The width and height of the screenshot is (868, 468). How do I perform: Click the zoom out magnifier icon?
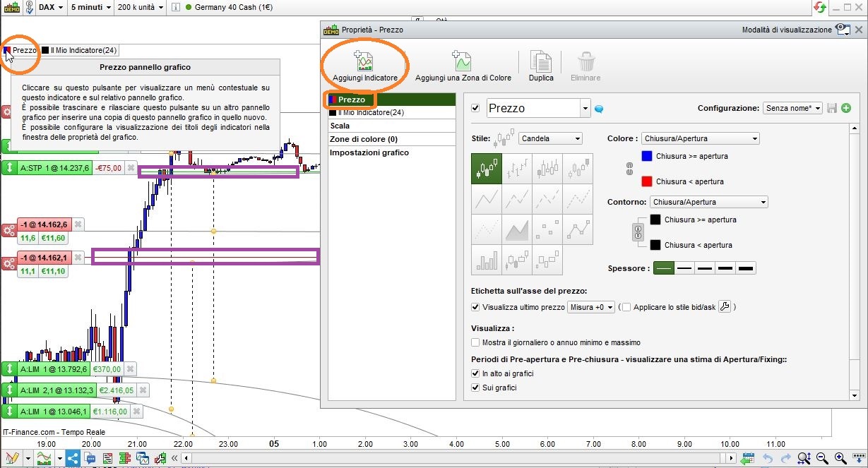[822, 459]
